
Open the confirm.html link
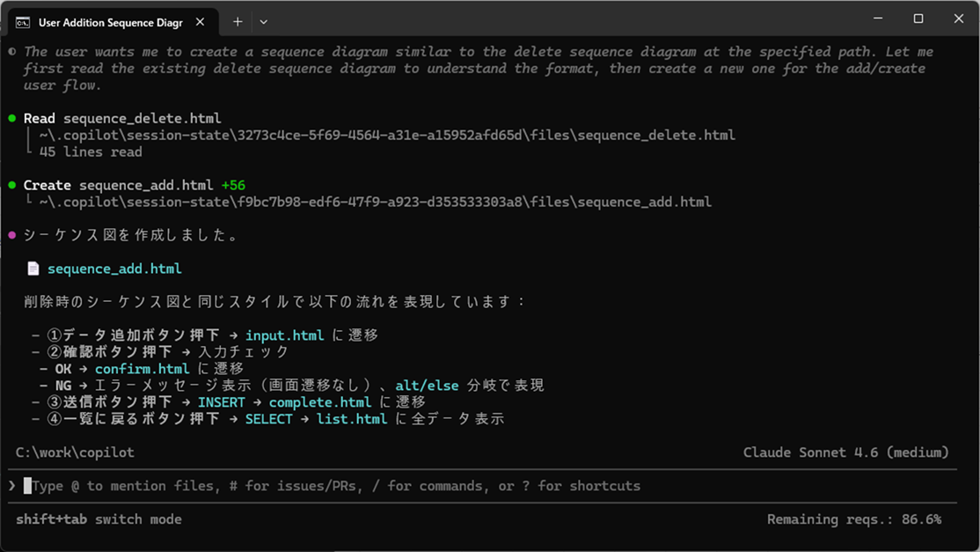pos(143,368)
